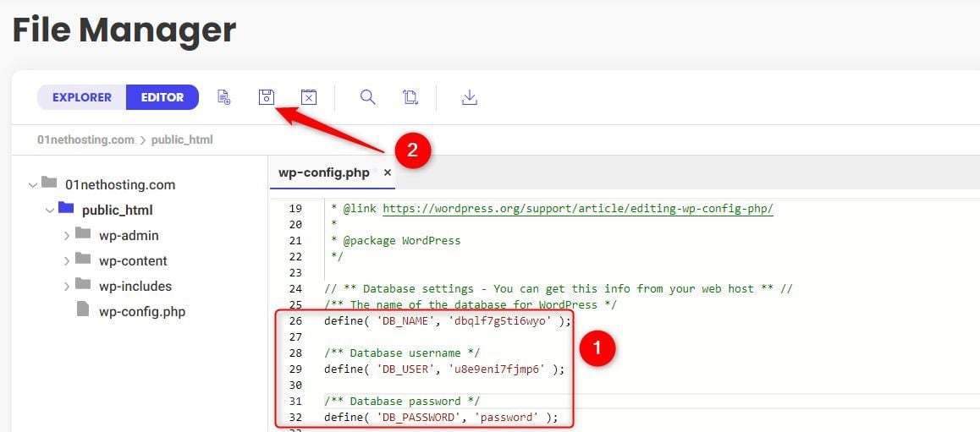This screenshot has height=432, width=980.
Task: Click the blue public_html folder icon
Action: 66,208
